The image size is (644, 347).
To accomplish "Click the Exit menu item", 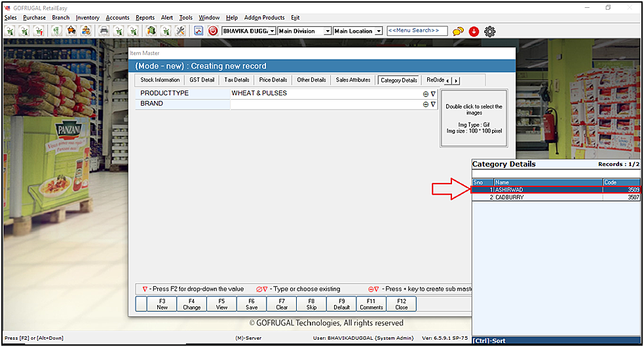I will [295, 18].
